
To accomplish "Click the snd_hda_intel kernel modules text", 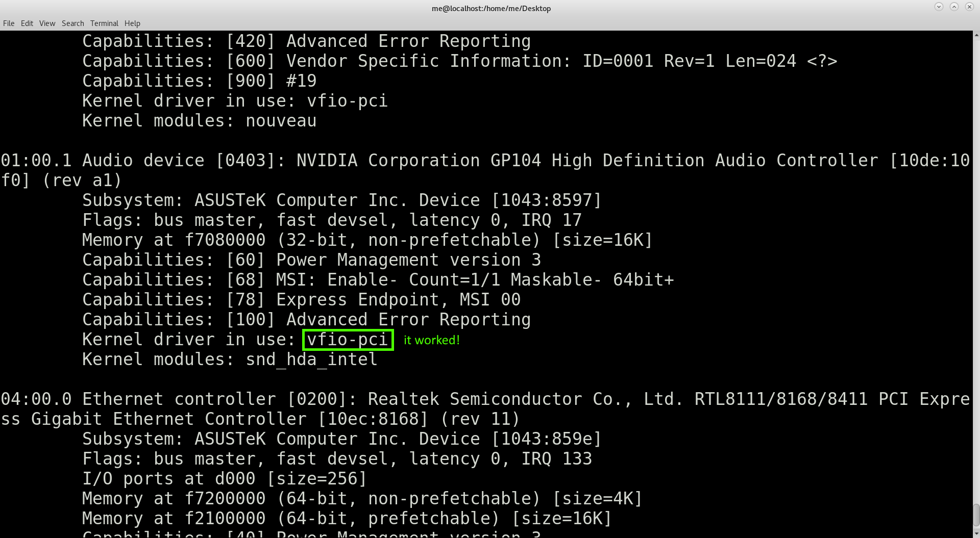I will point(310,359).
